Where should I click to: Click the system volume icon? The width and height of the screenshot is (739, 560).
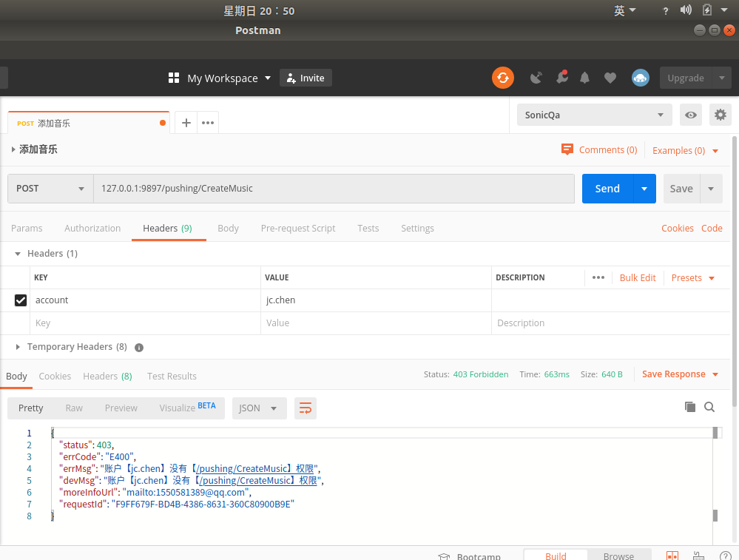click(686, 10)
